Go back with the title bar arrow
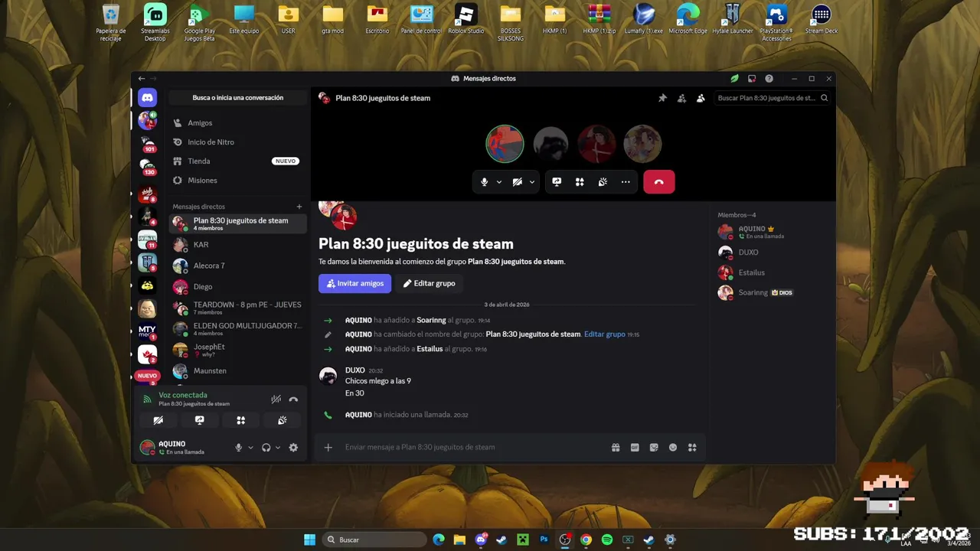Image resolution: width=980 pixels, height=551 pixels. click(141, 78)
